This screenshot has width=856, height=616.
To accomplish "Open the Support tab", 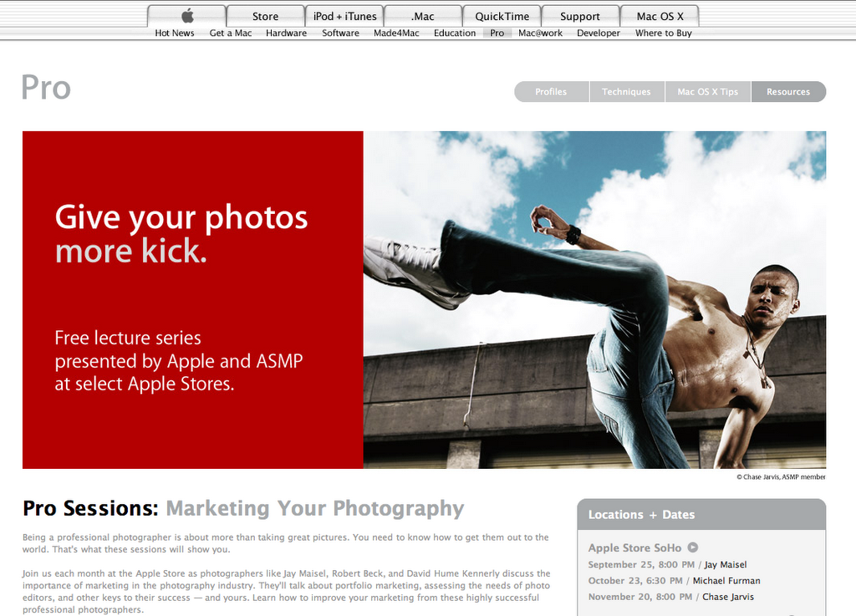I will pyautogui.click(x=580, y=16).
